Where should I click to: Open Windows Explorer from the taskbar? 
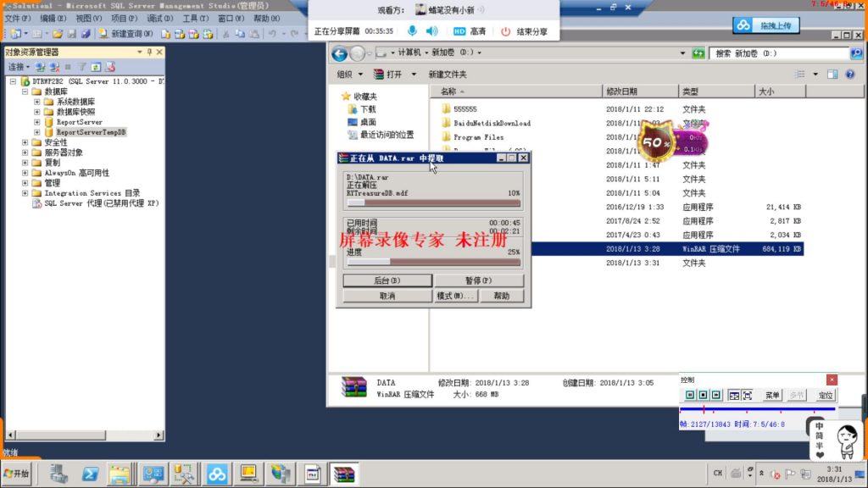(120, 474)
